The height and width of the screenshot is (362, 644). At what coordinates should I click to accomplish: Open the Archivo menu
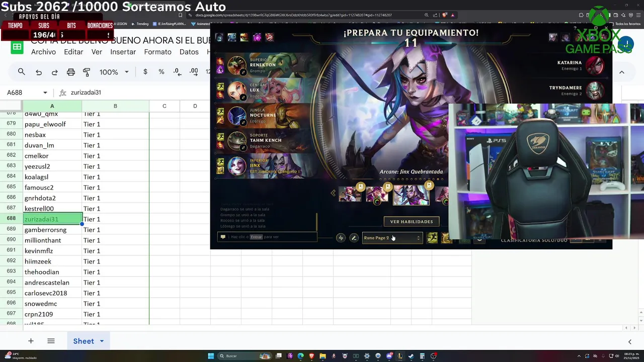[x=43, y=52]
